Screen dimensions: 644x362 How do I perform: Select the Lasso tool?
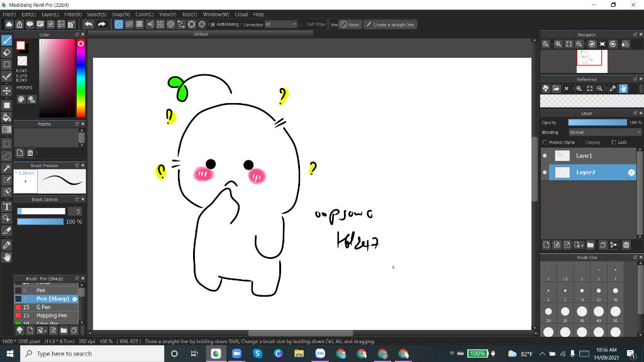[x=6, y=156]
